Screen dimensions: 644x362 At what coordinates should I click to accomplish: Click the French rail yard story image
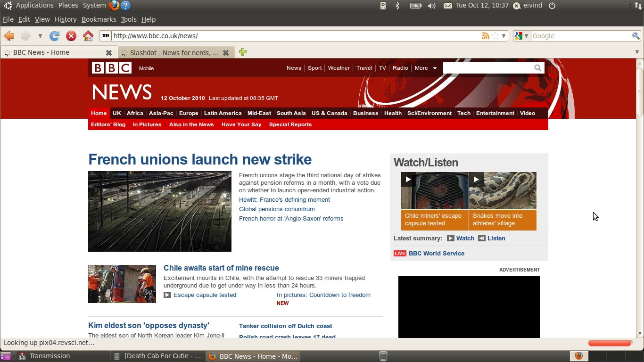tap(160, 211)
